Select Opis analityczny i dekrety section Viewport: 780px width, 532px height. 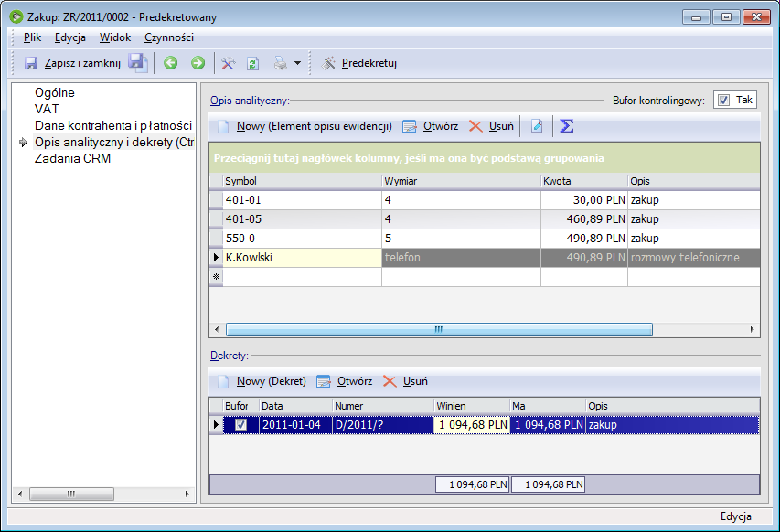114,143
